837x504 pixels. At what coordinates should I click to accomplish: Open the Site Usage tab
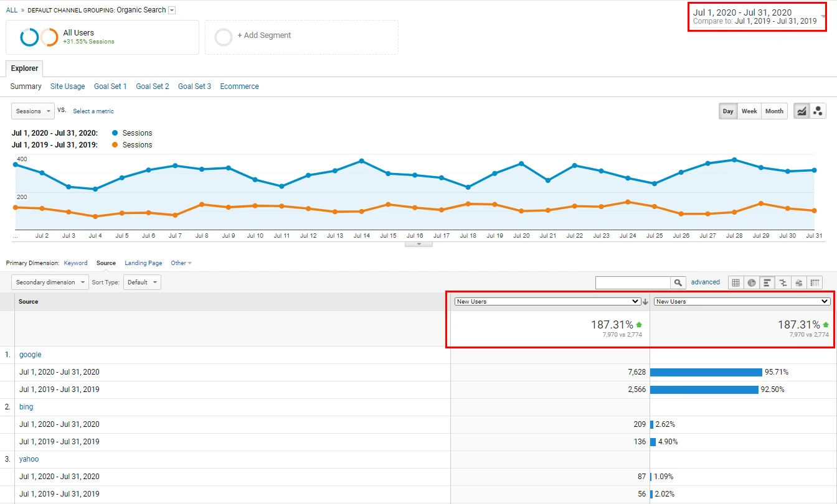point(67,86)
